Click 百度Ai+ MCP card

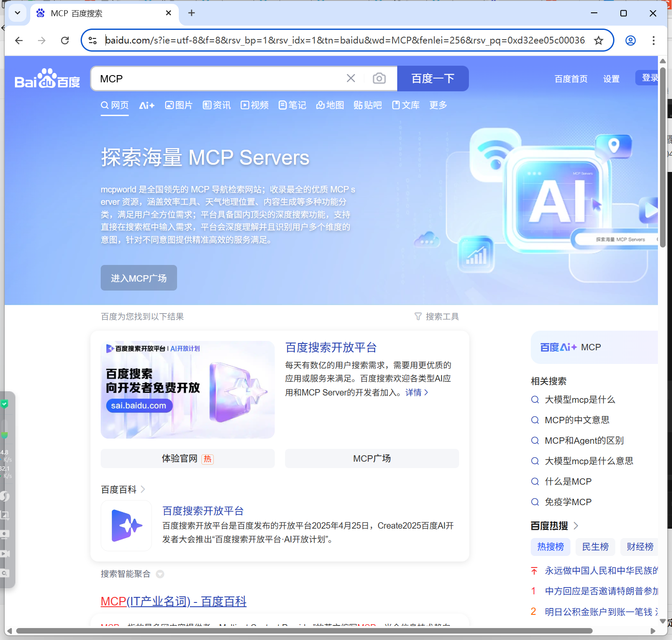594,347
